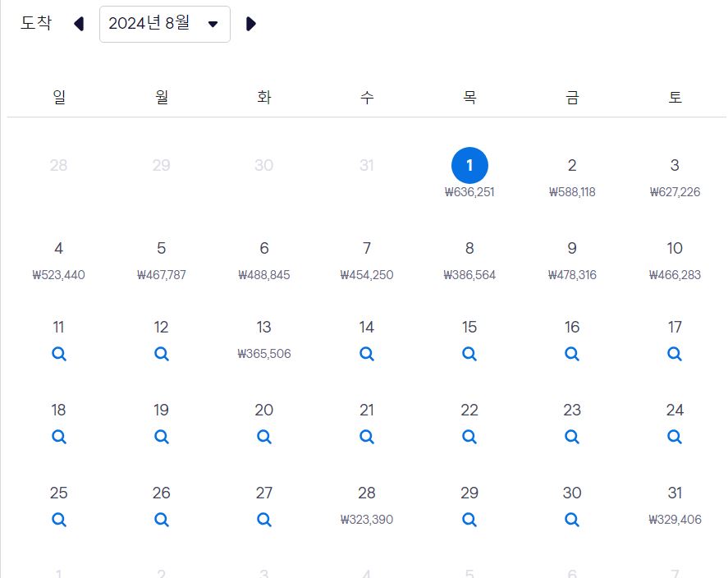Click price ₩467,787
This screenshot has height=578, width=728.
(x=161, y=275)
